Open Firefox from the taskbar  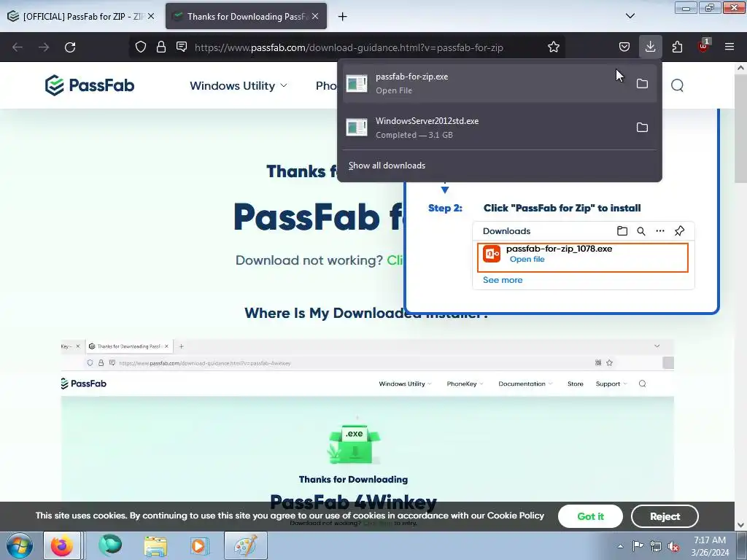62,545
